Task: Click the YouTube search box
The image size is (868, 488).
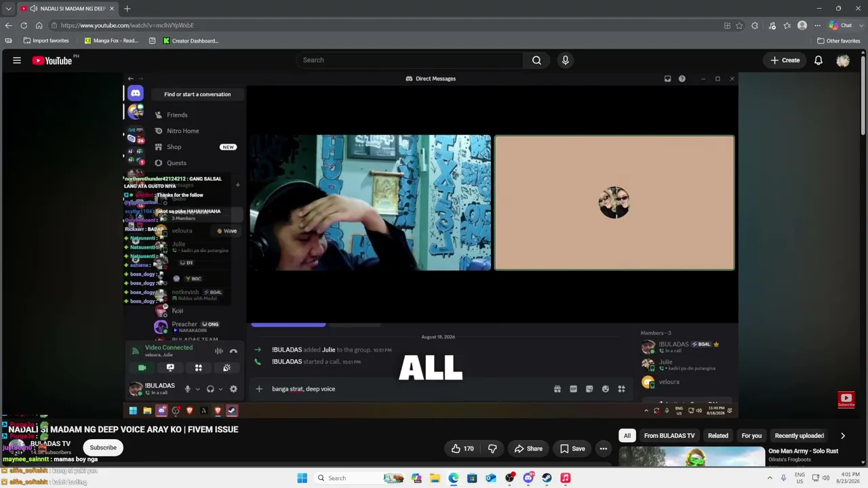Action: click(409, 60)
